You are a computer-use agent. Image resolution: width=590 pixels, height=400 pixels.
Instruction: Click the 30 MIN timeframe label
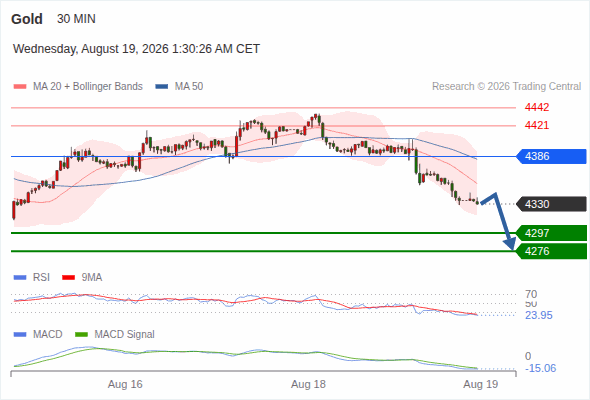point(76,19)
